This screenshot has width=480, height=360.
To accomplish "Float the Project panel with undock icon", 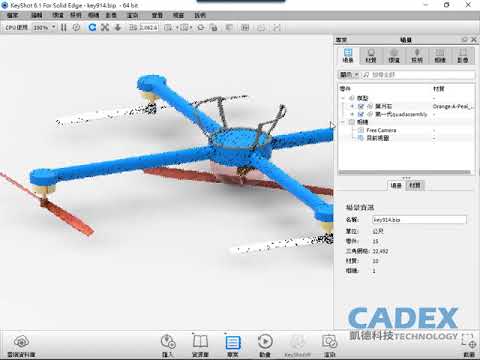I will coord(465,39).
